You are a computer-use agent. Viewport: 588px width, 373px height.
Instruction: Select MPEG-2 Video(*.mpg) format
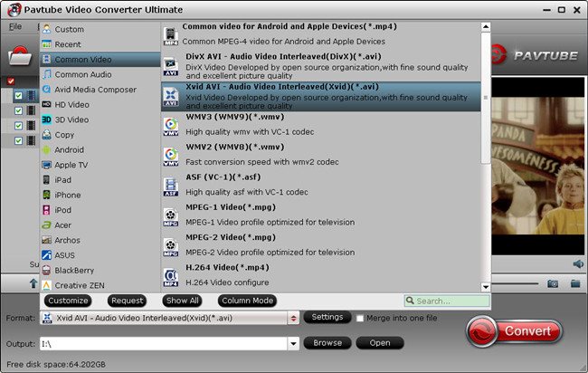point(321,247)
